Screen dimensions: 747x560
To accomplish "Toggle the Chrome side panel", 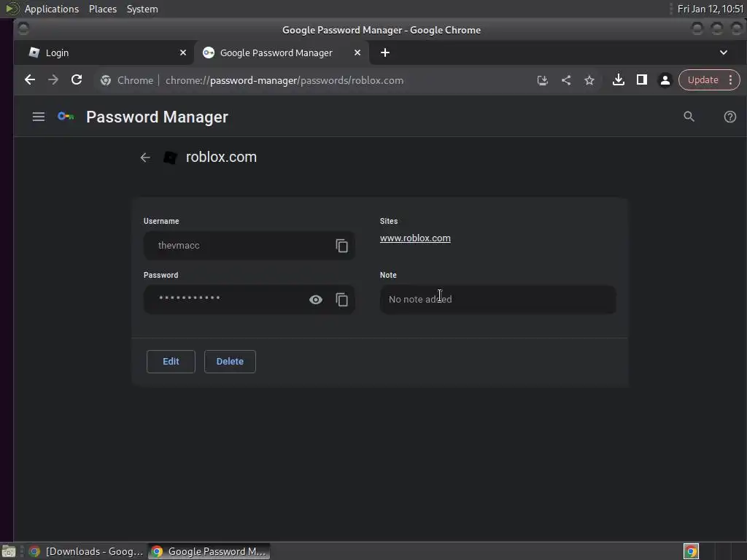I will click(642, 79).
